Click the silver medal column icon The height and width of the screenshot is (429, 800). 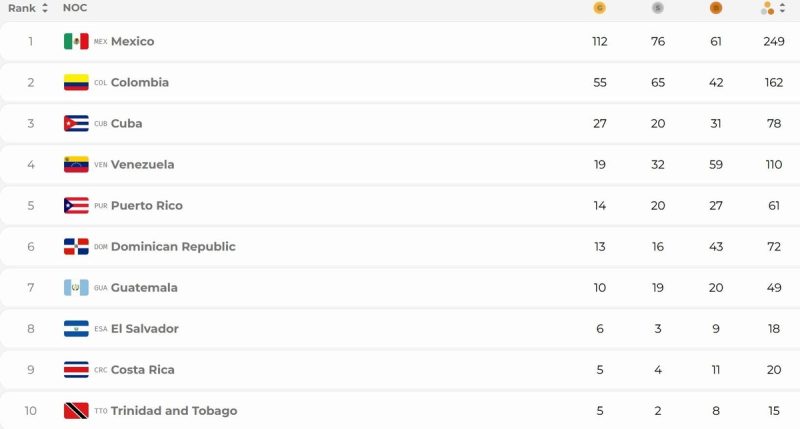pos(658,8)
